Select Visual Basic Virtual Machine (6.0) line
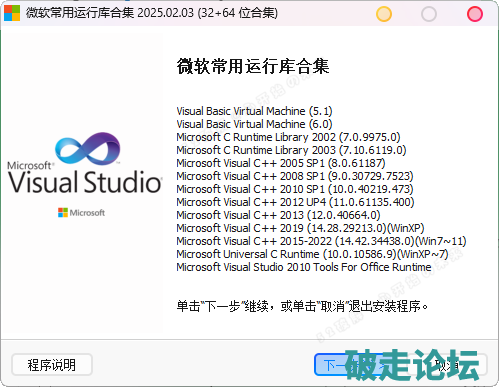 tap(254, 124)
